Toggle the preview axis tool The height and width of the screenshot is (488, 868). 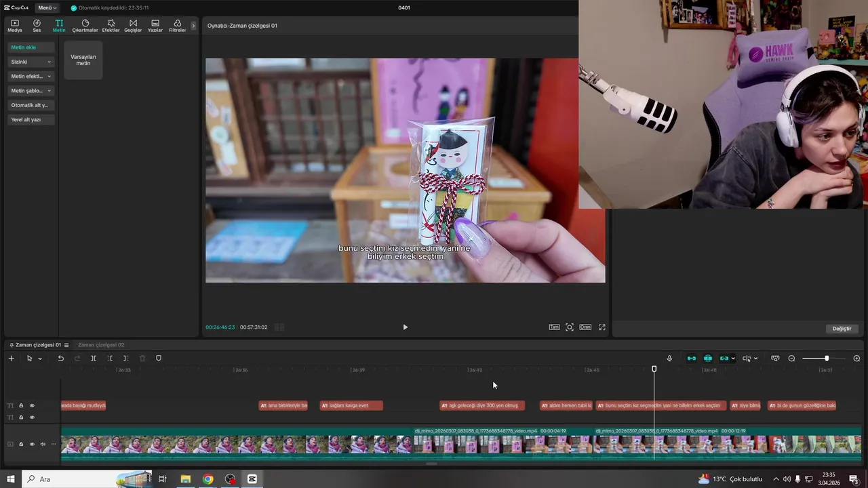[x=747, y=359]
